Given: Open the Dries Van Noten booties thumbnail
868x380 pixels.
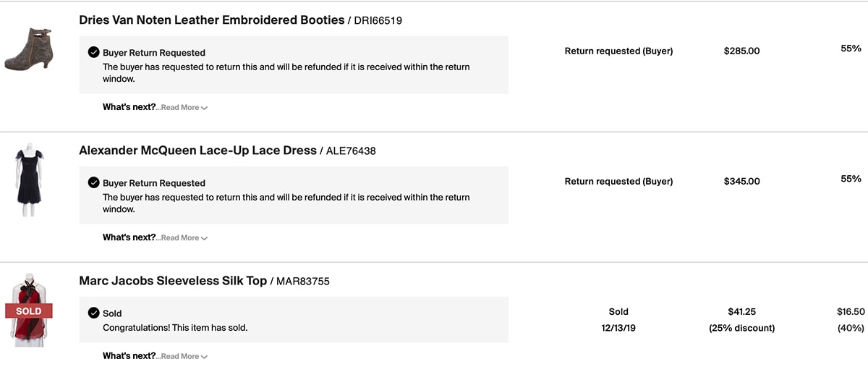Looking at the screenshot, I should tap(27, 48).
